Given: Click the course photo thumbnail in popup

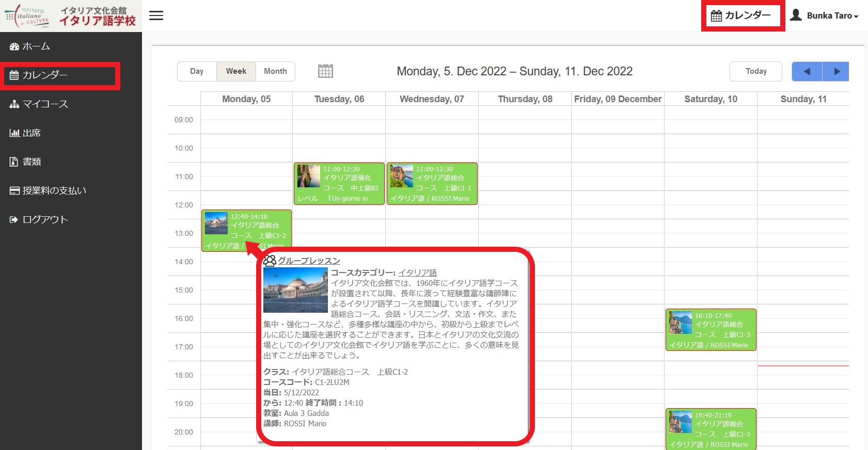Looking at the screenshot, I should click(x=295, y=290).
